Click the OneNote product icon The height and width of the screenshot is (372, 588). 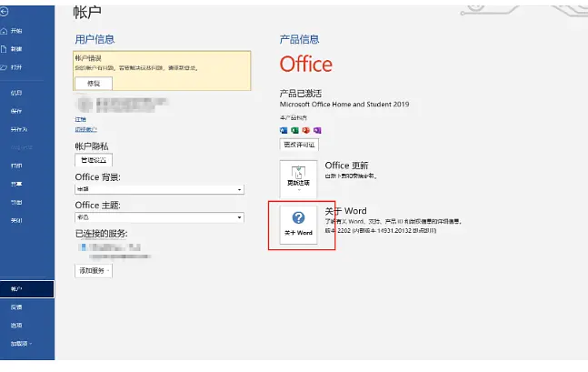(317, 130)
